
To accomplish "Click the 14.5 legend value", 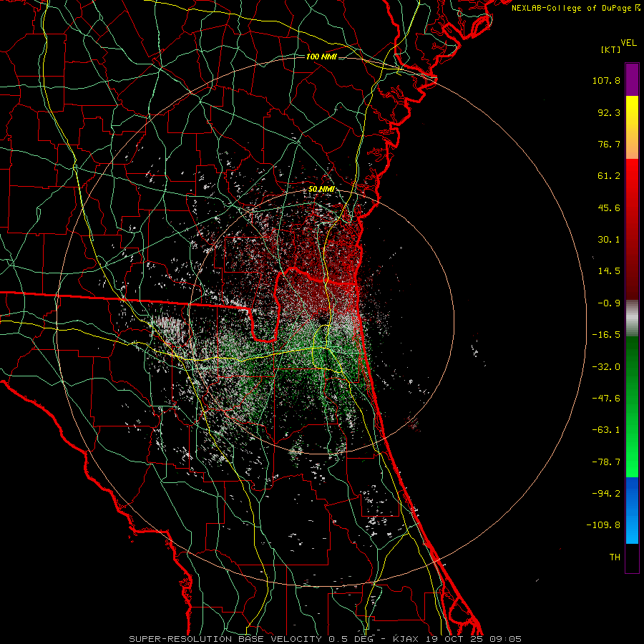I will [609, 271].
